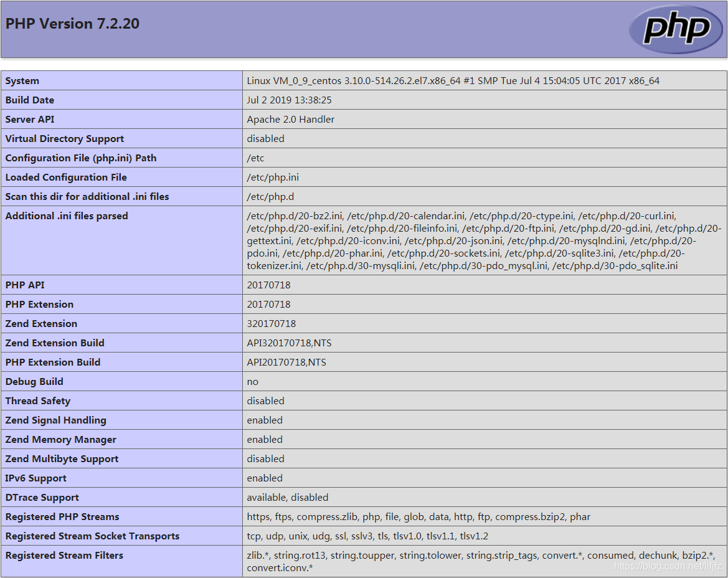Click 'Registered PHP Streams' label
The image size is (728, 578).
[x=62, y=517]
